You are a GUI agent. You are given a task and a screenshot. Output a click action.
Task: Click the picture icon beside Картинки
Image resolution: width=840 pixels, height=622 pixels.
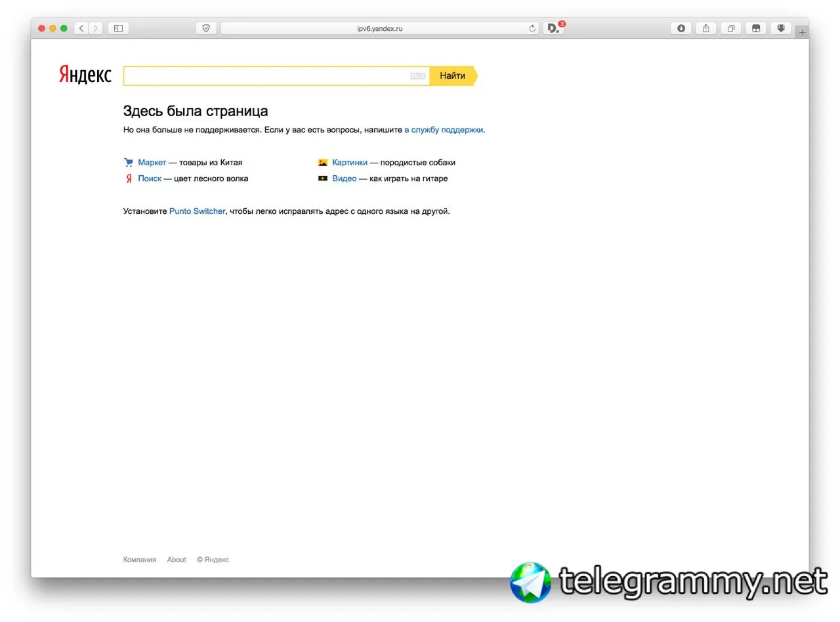point(323,163)
